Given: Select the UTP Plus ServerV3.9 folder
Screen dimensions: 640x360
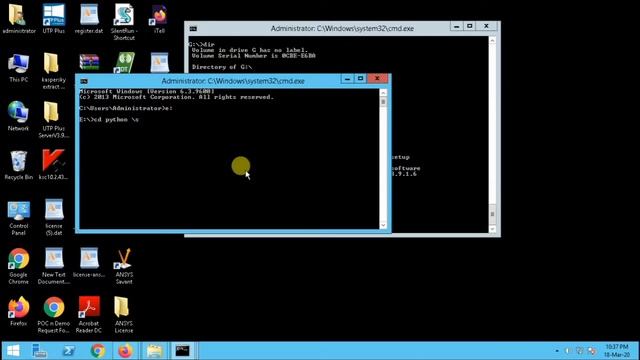Looking at the screenshot, I should pyautogui.click(x=53, y=120).
